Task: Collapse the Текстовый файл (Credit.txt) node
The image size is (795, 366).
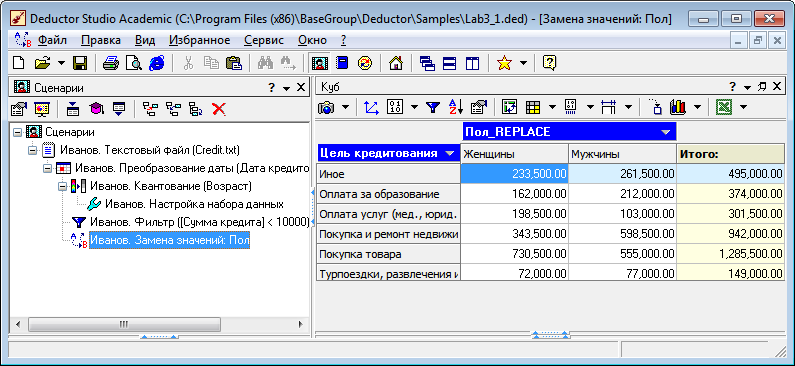Action: 32,151
